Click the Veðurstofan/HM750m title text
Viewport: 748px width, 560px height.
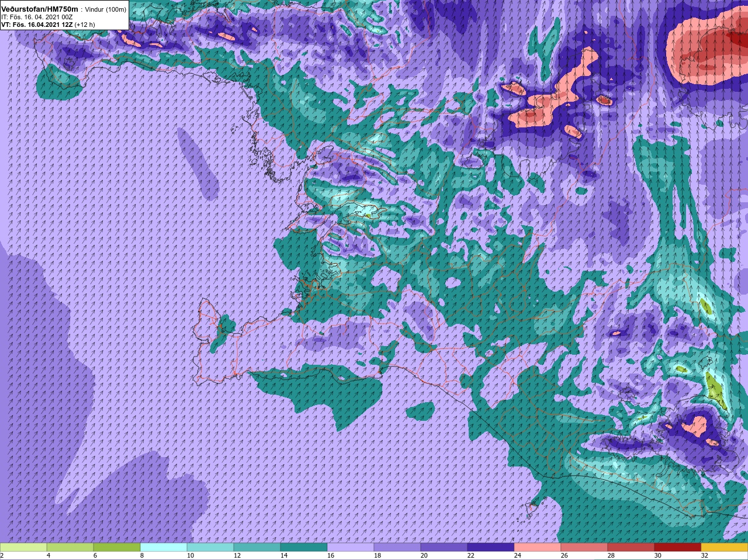coord(39,9)
